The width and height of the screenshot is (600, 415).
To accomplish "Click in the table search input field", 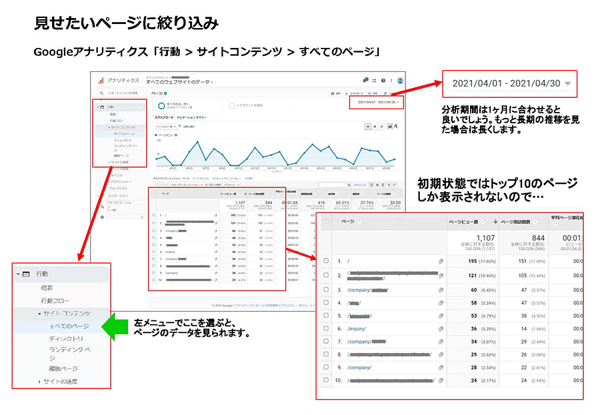I will tap(332, 184).
